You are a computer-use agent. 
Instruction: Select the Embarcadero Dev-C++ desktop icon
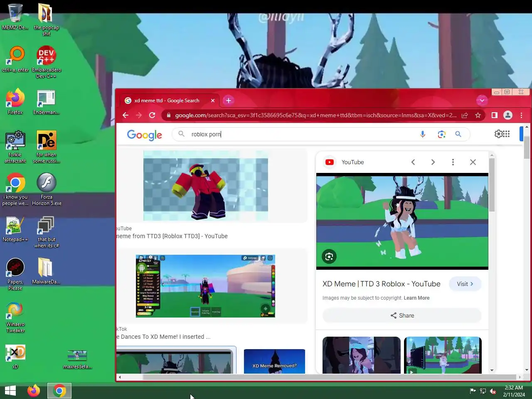[46, 62]
